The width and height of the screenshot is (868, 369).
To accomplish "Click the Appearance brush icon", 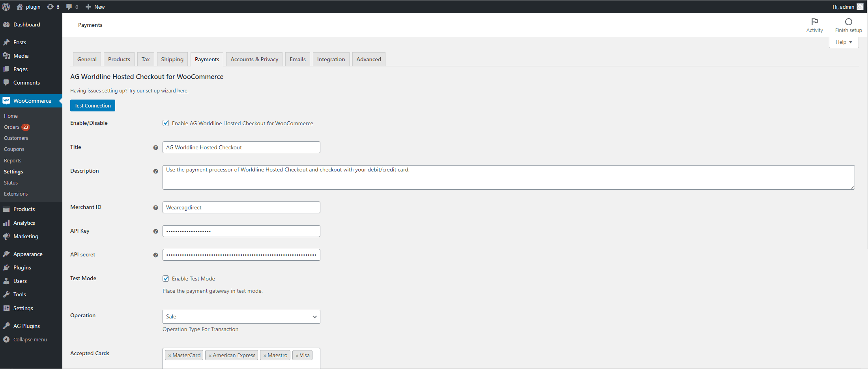I will point(6,254).
